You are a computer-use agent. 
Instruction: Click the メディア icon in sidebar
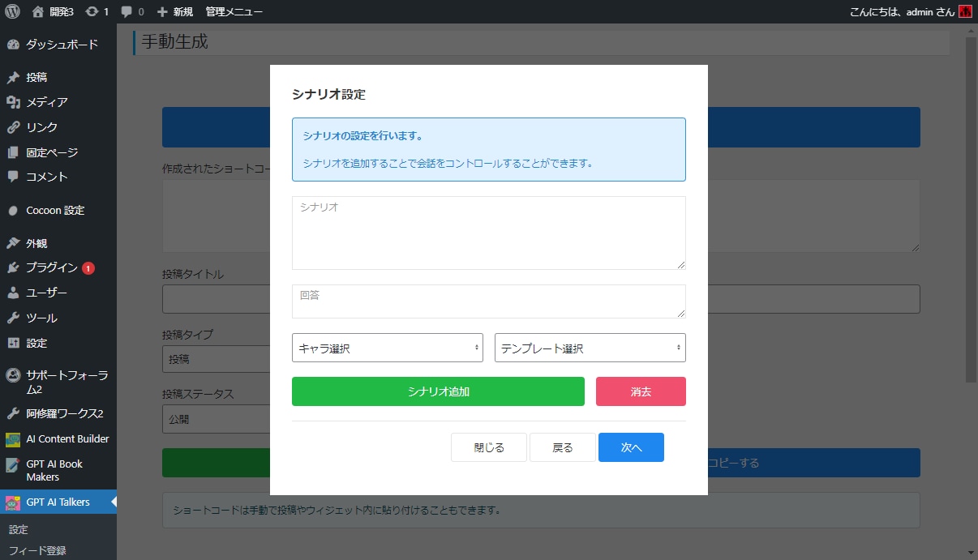(13, 102)
